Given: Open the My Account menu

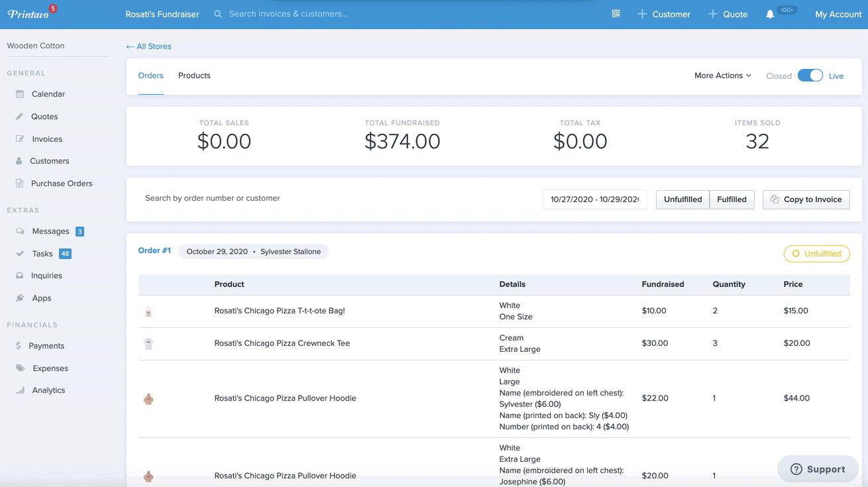Looking at the screenshot, I should [x=838, y=14].
